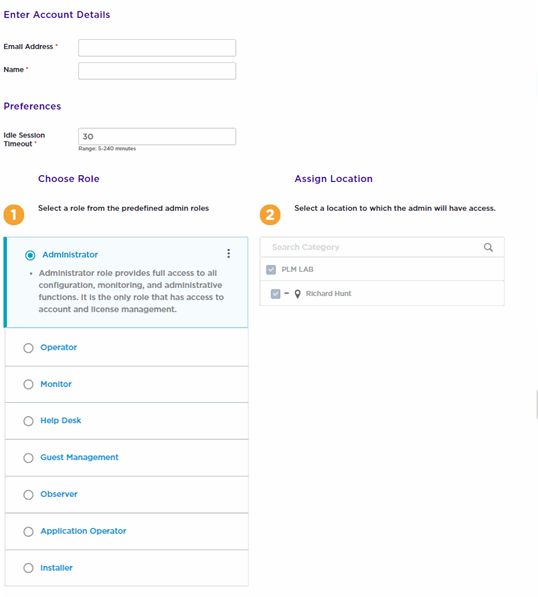538x597 pixels.
Task: Click the location pin icon beside Richard Hunt
Action: point(298,294)
